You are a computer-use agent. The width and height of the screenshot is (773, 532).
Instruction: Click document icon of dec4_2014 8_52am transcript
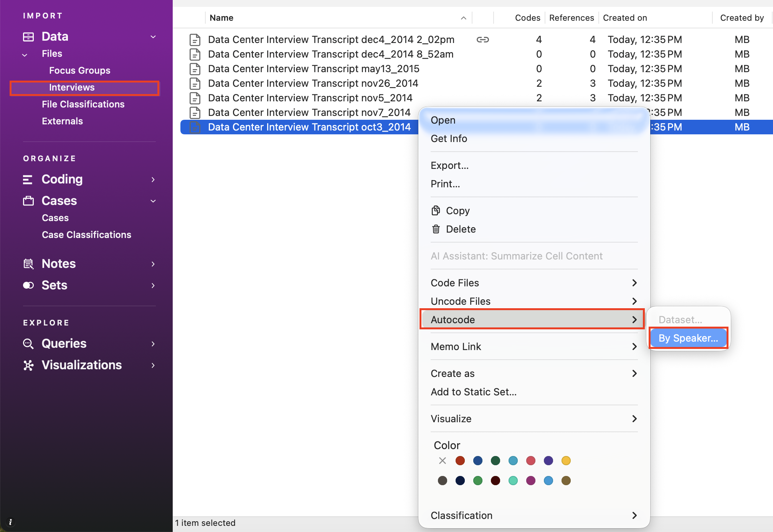[x=195, y=54]
